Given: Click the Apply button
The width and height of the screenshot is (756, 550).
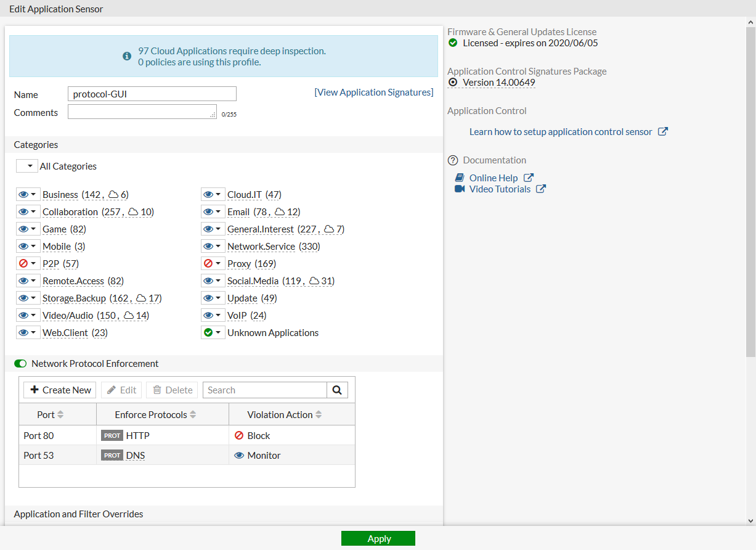Looking at the screenshot, I should point(378,538).
